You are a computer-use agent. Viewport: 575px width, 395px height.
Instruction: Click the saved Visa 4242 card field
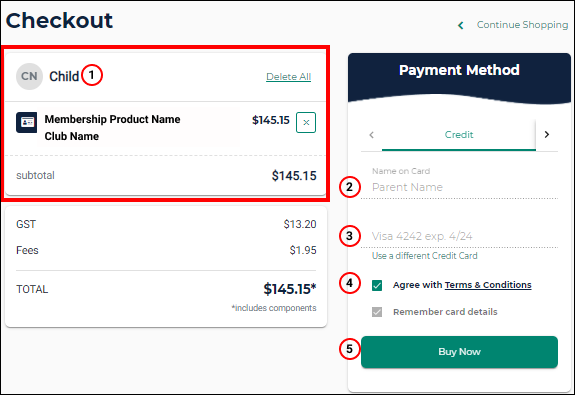click(x=459, y=236)
